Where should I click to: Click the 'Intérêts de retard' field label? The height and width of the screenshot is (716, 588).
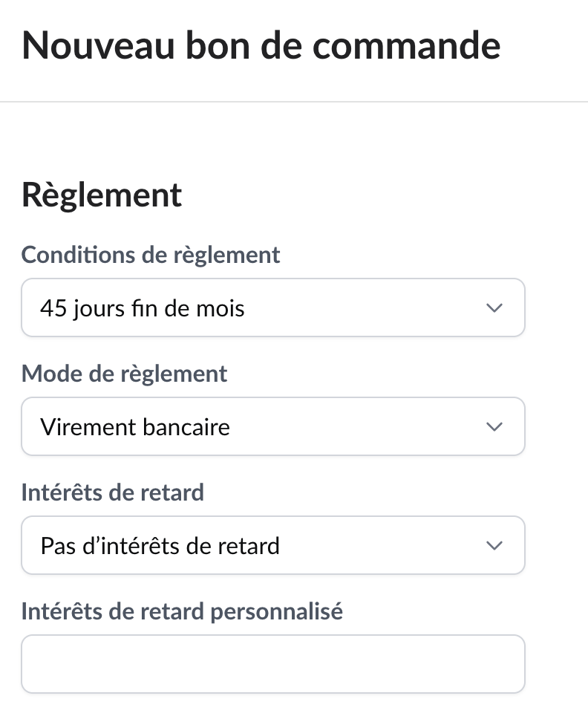[112, 492]
